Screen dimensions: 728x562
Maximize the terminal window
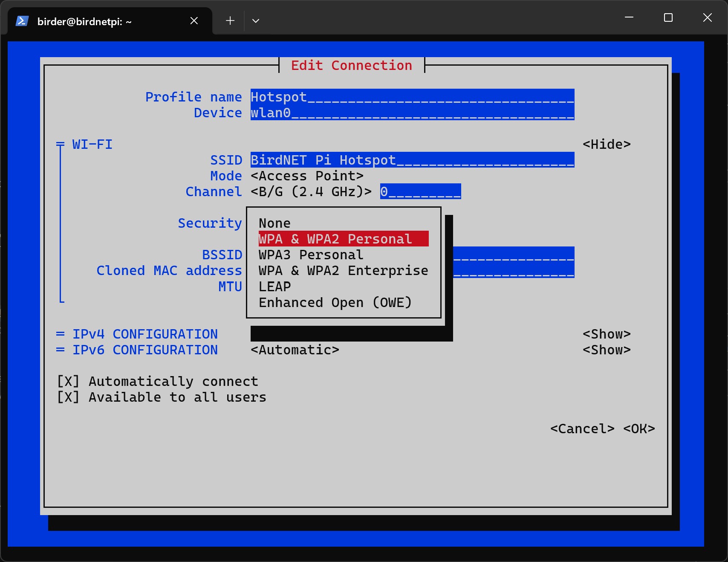[668, 17]
